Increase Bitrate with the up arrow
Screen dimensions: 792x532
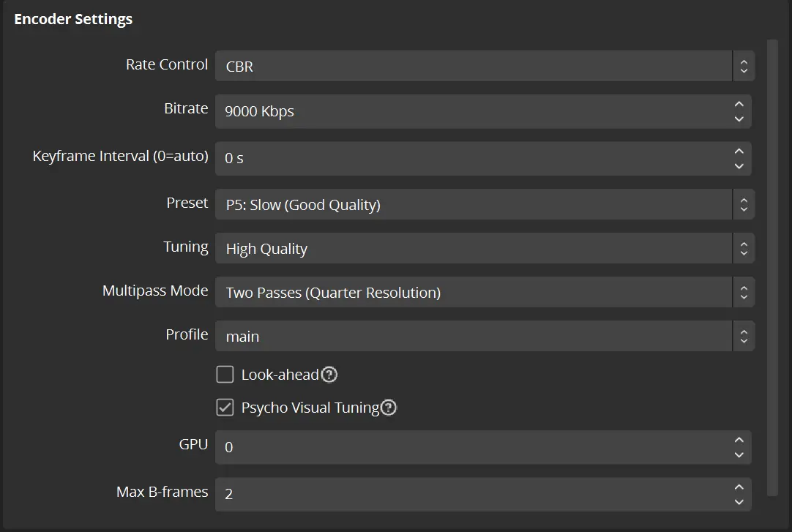point(739,104)
